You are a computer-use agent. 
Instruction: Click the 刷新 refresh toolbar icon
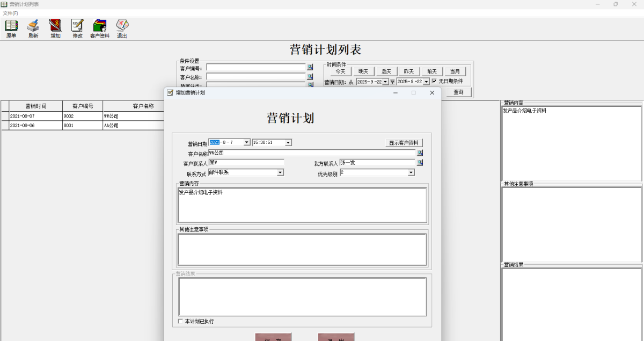(32, 28)
